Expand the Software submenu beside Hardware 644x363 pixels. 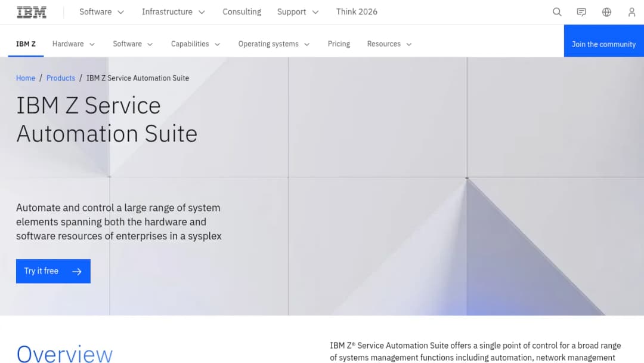(132, 44)
